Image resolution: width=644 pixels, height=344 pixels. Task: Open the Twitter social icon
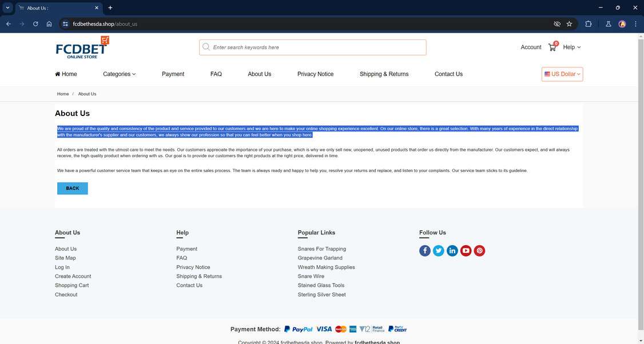(x=438, y=250)
